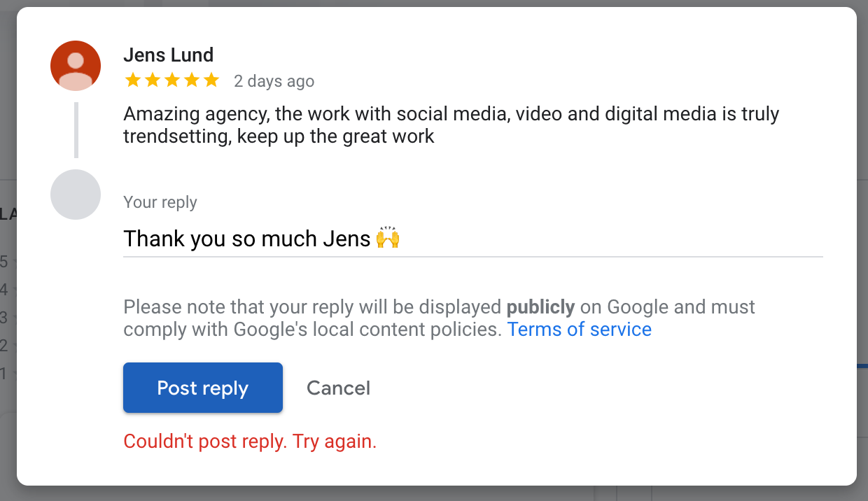Click the second star in the rating

[x=153, y=80]
